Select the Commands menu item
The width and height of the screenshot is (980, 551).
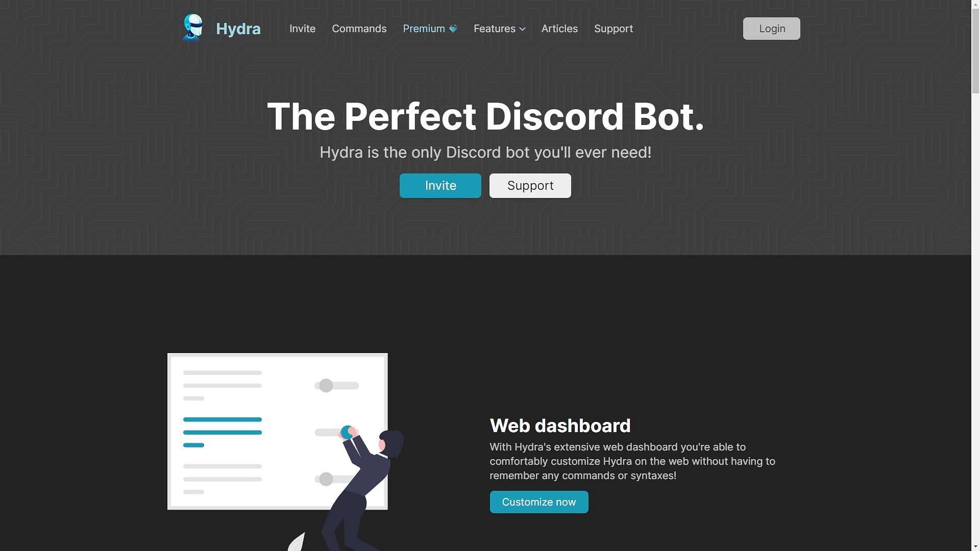pos(359,28)
